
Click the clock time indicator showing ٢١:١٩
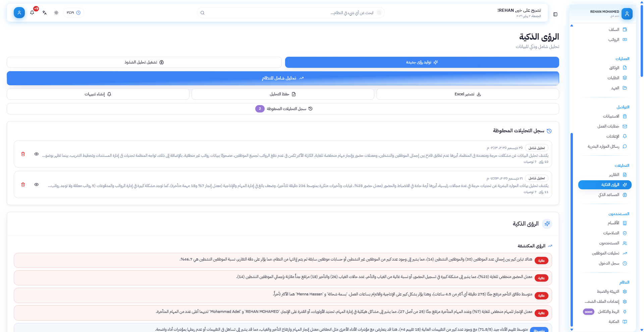(73, 13)
